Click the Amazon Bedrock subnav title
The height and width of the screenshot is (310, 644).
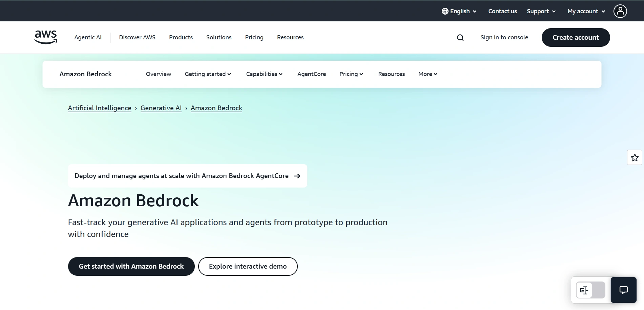click(x=86, y=74)
